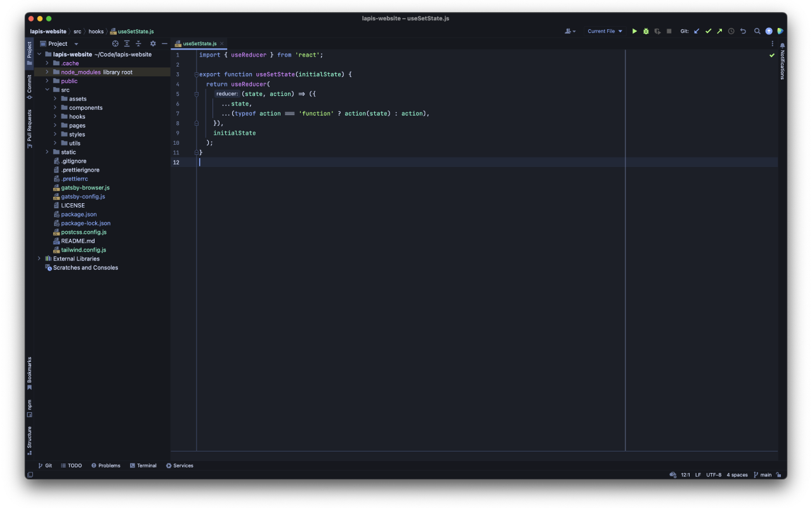Collapse all nodes in the Project tree

point(138,43)
